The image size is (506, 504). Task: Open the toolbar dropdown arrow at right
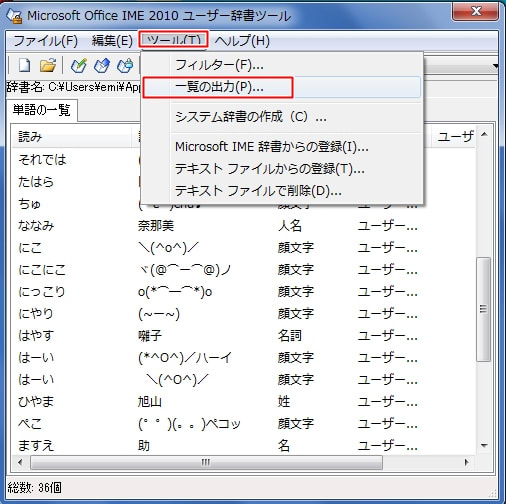point(496,66)
